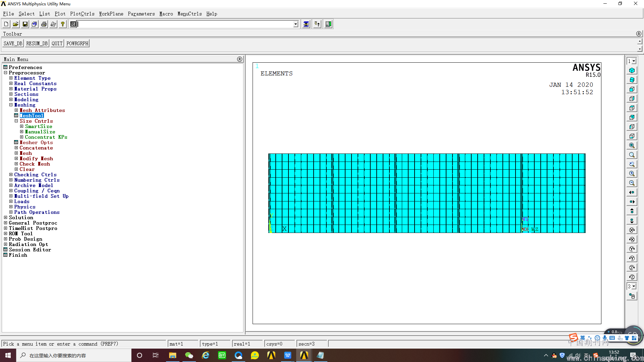Set Isometric view with the cube icon
644x362 pixels.
tap(632, 70)
